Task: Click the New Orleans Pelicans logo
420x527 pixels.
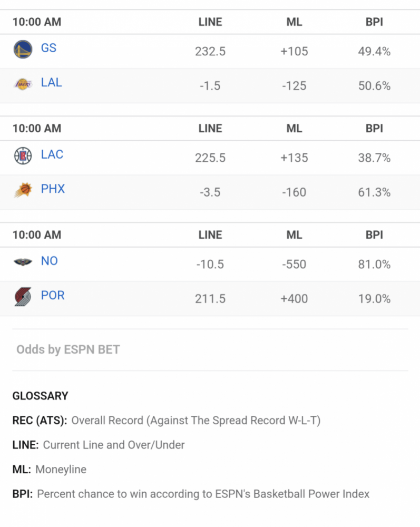Action: pos(23,262)
